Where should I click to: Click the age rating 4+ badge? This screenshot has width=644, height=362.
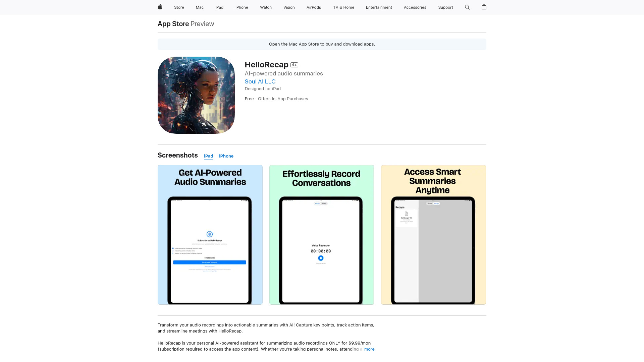pyautogui.click(x=294, y=64)
